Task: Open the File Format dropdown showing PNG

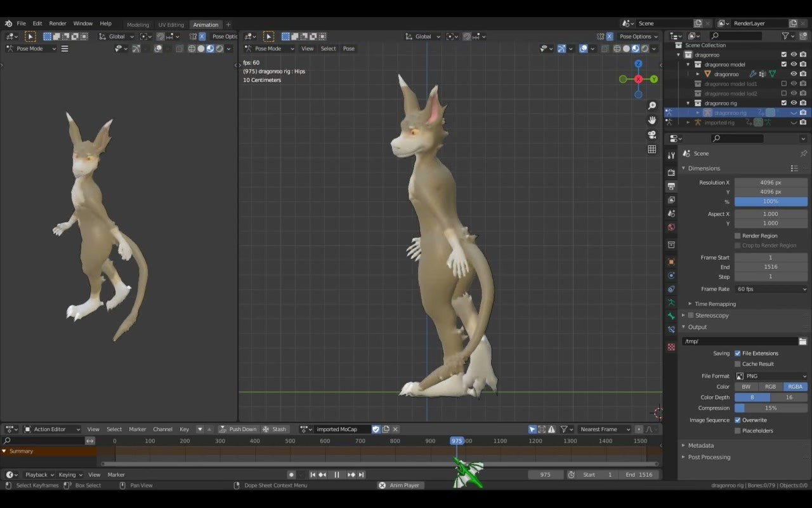Action: [771, 375]
